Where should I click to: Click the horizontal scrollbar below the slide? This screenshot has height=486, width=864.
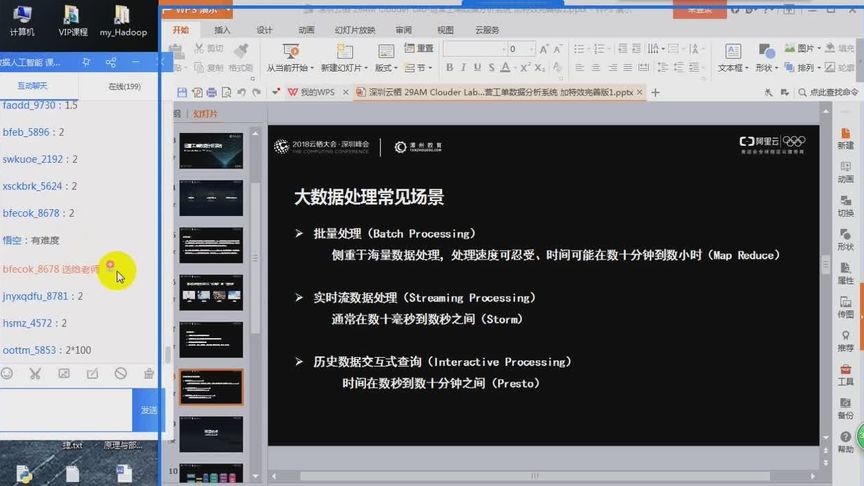tap(534, 476)
